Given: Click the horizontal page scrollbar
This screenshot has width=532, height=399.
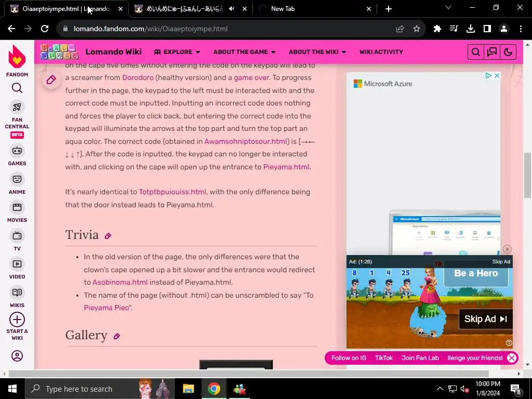Looking at the screenshot, I should click(x=248, y=374).
